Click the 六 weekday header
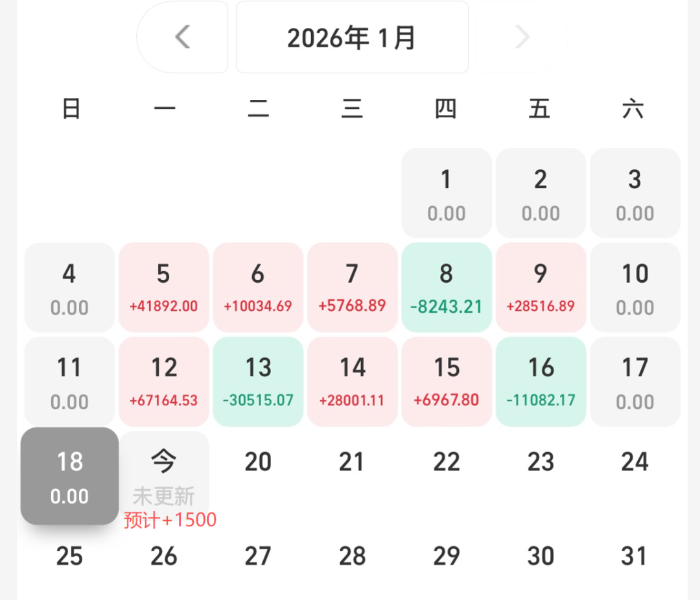 point(633,108)
